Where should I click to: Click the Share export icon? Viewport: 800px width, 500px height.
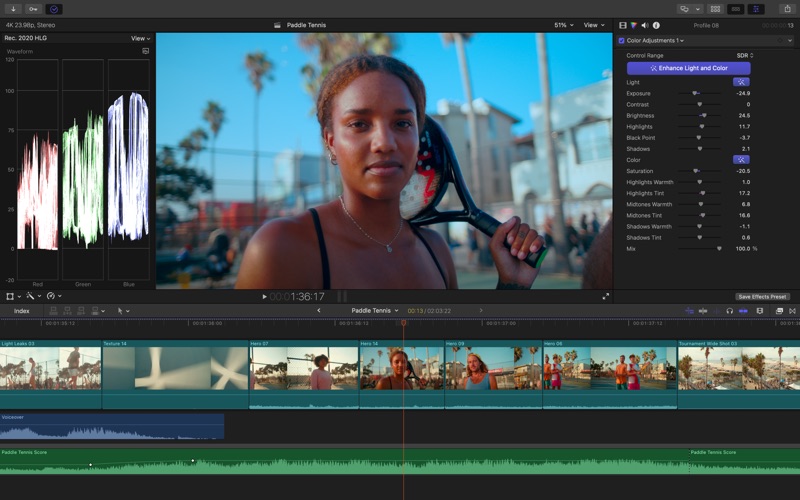(787, 9)
